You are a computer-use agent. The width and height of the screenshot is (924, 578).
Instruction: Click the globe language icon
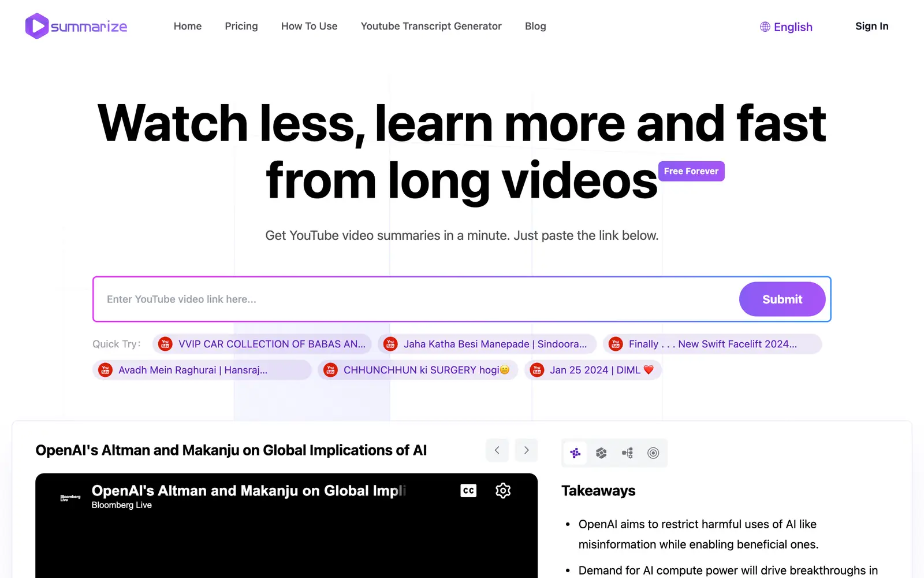click(765, 27)
